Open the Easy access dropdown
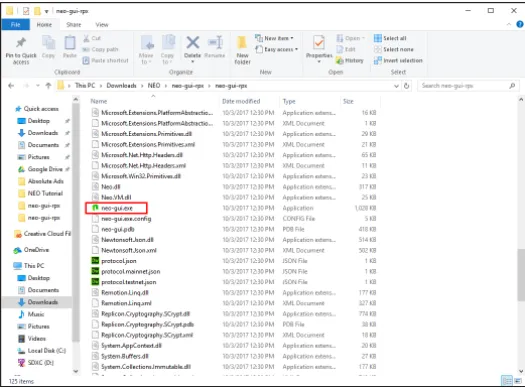 coord(277,49)
